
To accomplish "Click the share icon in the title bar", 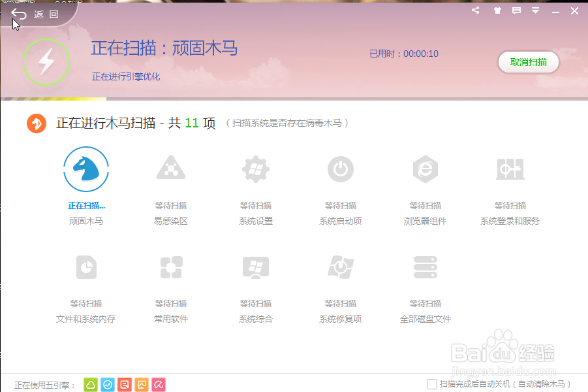I will click(x=474, y=10).
